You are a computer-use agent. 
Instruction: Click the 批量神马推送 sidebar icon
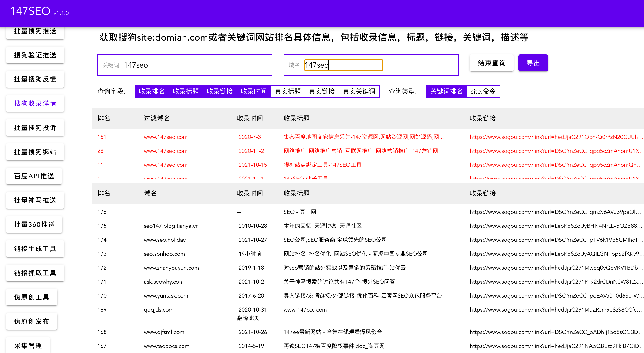[37, 200]
